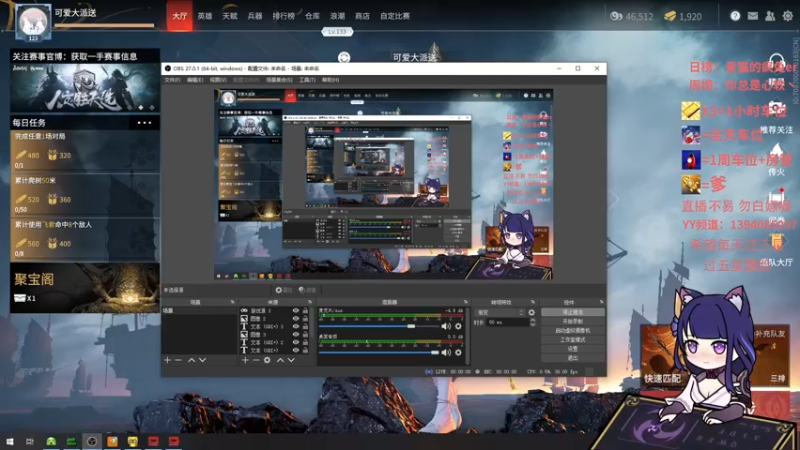Mute the 桌面音频 speaker icon
800x450 pixels.
(446, 352)
